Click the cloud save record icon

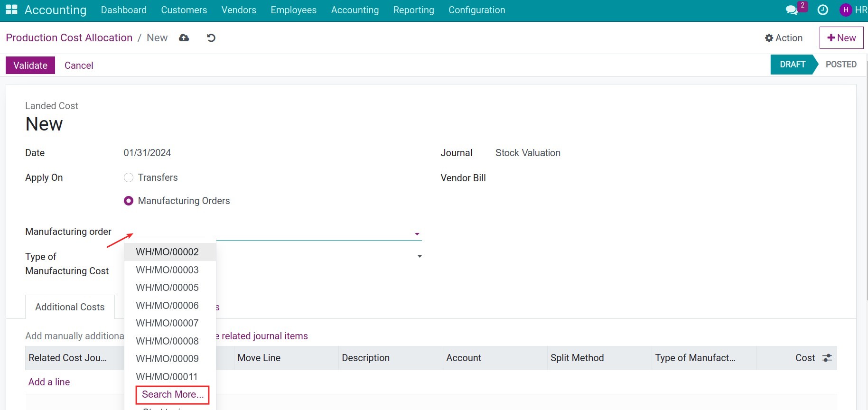pyautogui.click(x=184, y=38)
